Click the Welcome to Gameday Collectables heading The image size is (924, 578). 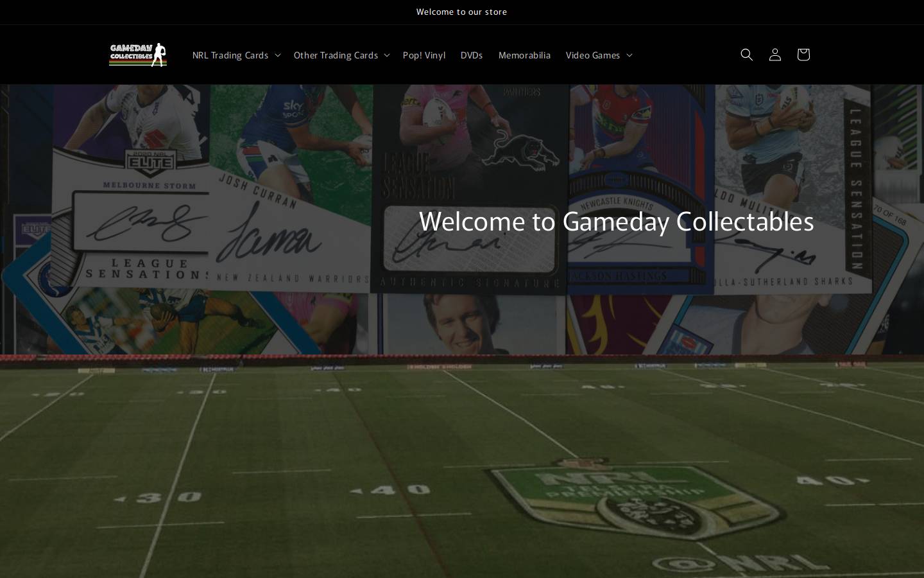(616, 221)
